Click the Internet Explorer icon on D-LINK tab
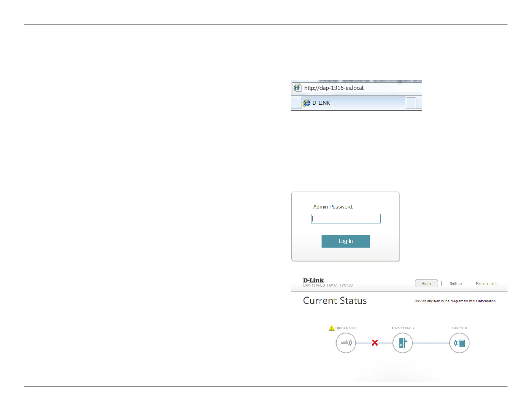 pos(307,103)
